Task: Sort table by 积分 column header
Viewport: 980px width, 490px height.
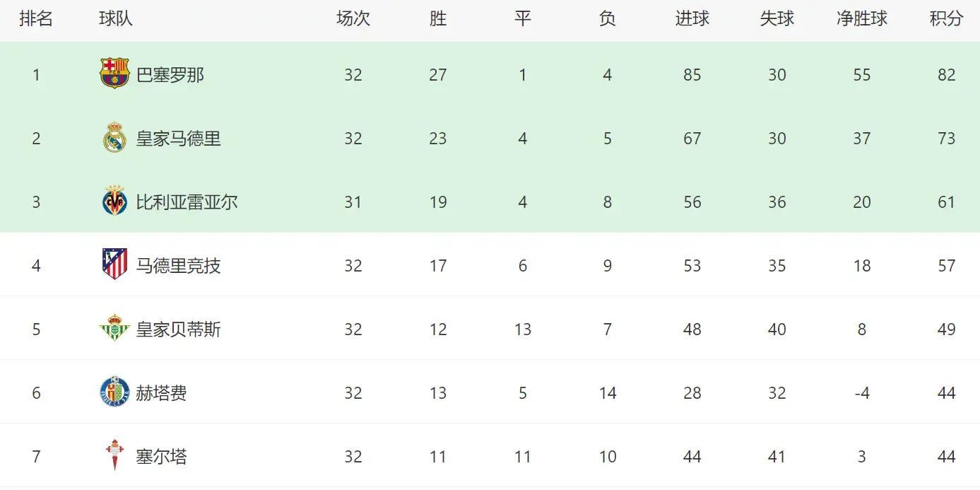Action: coord(946,19)
